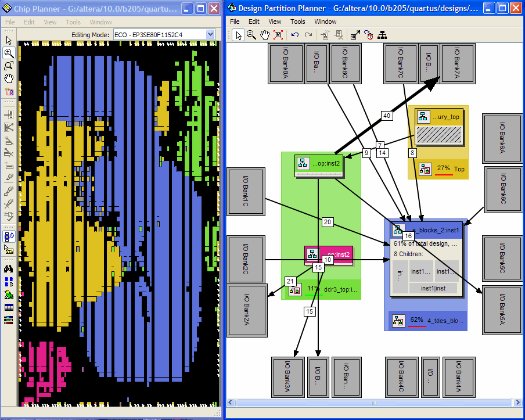525x420 pixels.
Task: Click the create new partition toolbar icon
Action: [325, 35]
